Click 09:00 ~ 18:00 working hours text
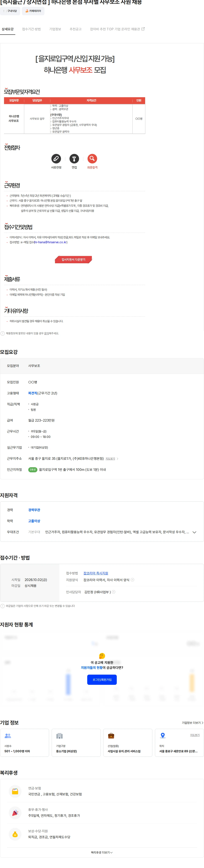204x868 pixels. 40,437
